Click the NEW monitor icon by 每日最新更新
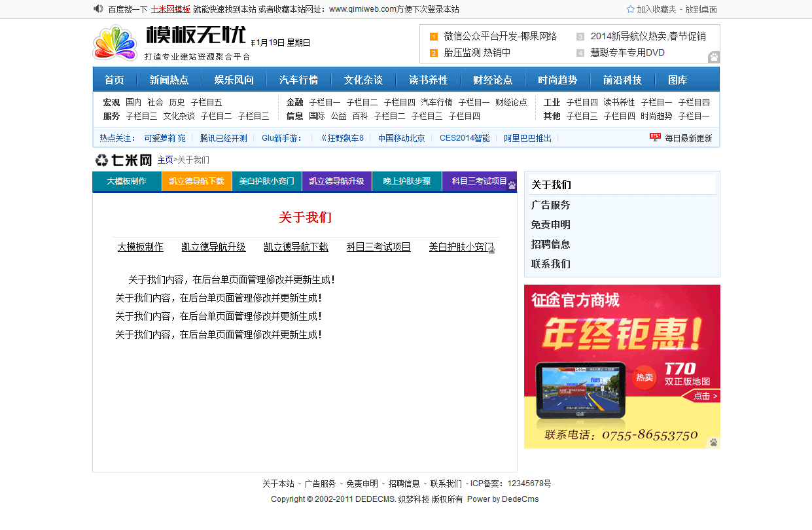This screenshot has width=812, height=530. (655, 137)
